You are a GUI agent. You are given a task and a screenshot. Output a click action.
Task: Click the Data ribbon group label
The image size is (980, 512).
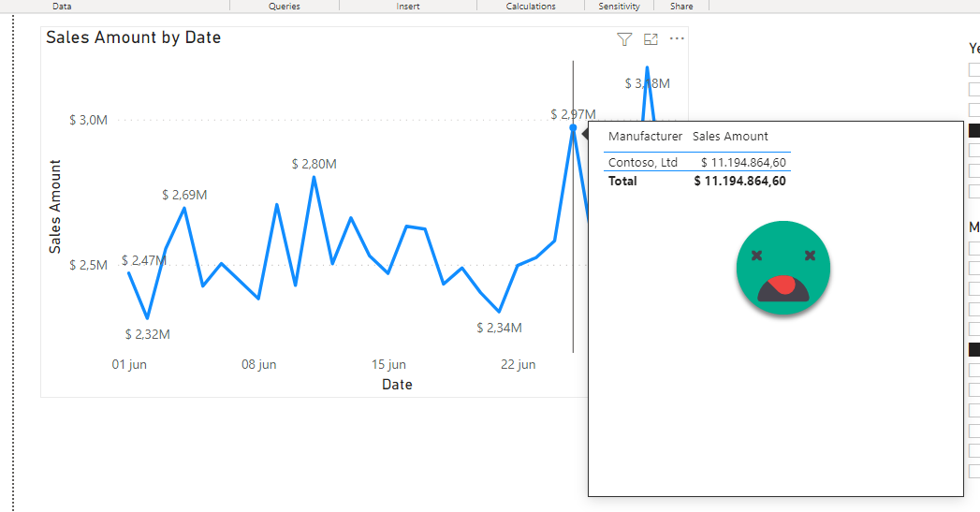coord(63,7)
